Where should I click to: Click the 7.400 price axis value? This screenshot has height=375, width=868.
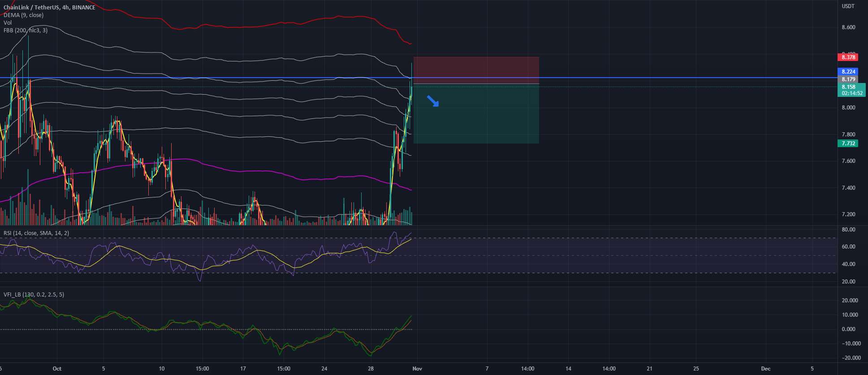point(849,188)
